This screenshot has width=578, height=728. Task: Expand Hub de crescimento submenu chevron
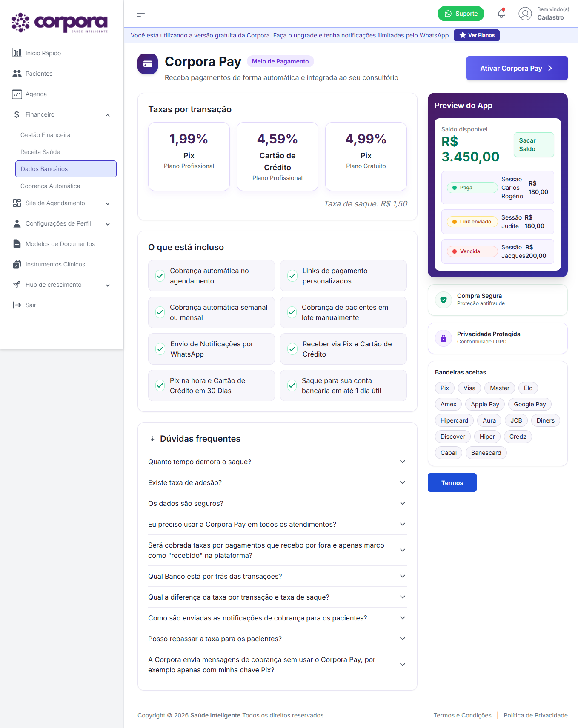(x=108, y=285)
